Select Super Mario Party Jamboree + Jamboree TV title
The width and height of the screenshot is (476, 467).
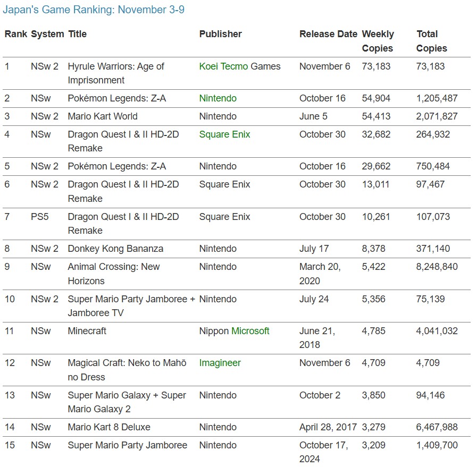tap(131, 305)
